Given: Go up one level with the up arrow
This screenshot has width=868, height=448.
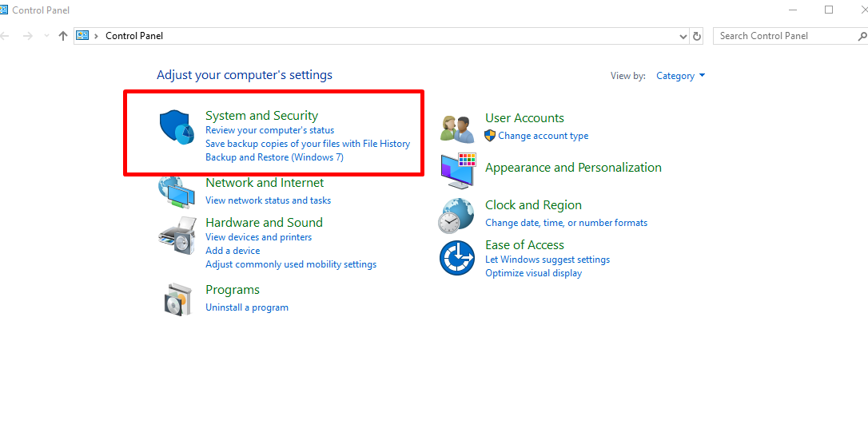Looking at the screenshot, I should tap(62, 36).
